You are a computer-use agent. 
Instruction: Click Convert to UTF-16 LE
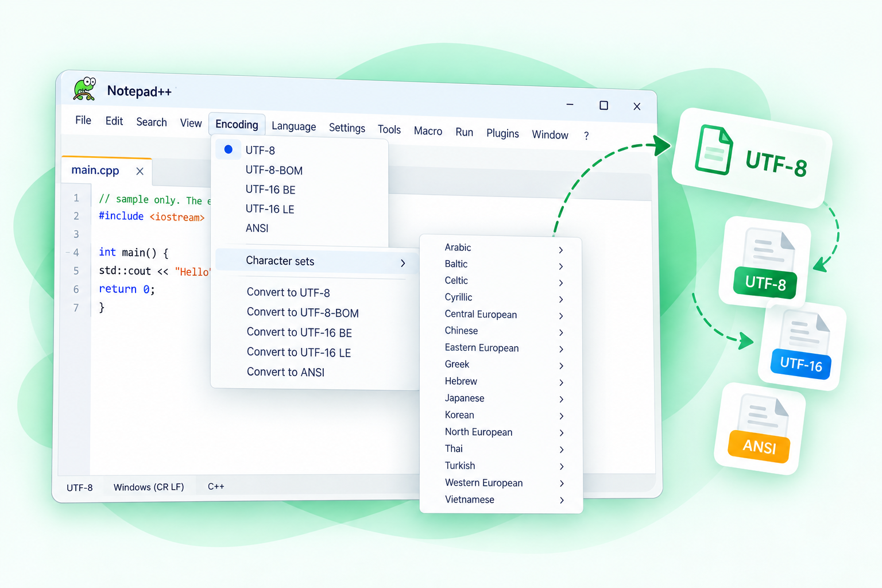click(299, 352)
